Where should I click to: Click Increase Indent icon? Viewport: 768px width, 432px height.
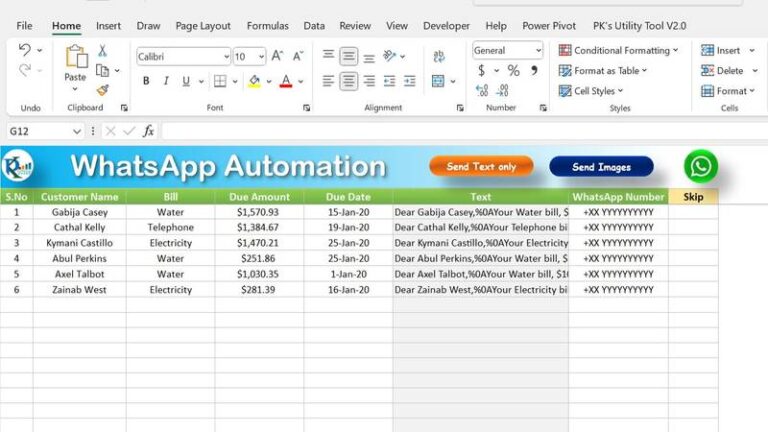(409, 81)
